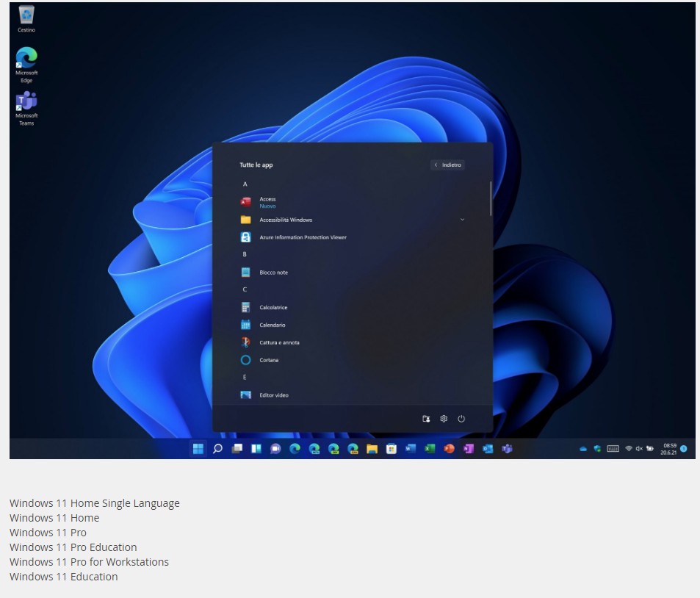This screenshot has height=598, width=700.
Task: Open the touch keyboard tray icon
Action: (613, 449)
